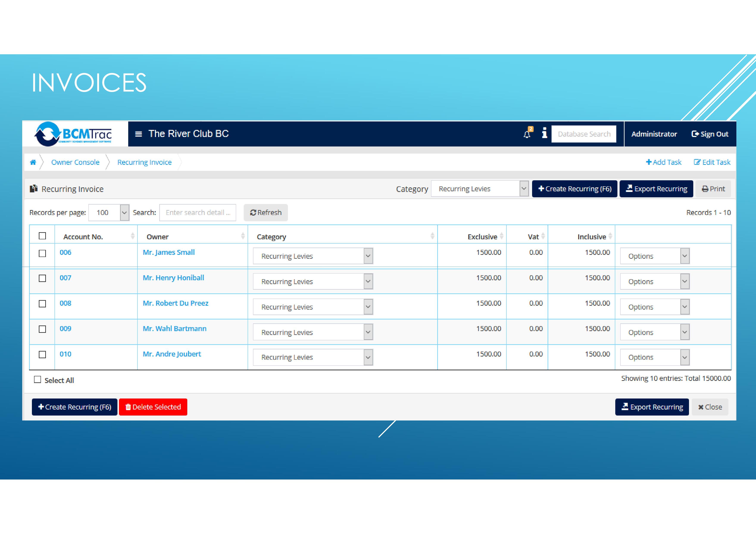Click the BCMTrac logo
The width and height of the screenshot is (756, 534).
(73, 134)
